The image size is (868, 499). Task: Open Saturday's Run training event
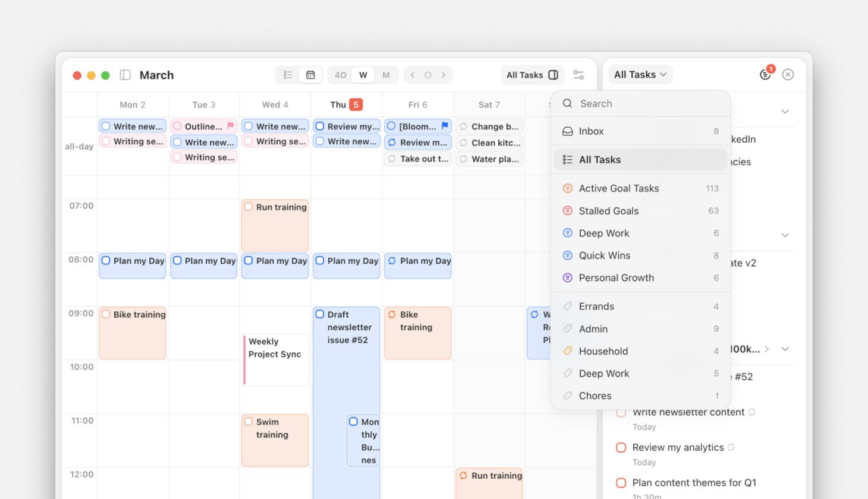(489, 483)
